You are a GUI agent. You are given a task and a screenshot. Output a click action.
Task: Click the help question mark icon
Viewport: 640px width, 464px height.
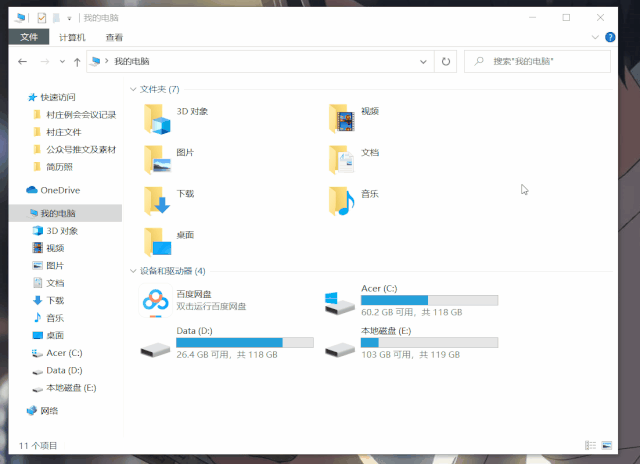[x=610, y=37]
